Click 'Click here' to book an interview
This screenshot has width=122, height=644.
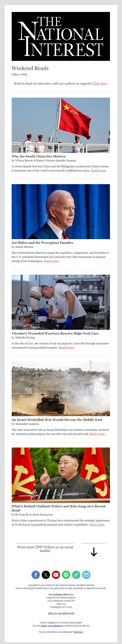100,84
